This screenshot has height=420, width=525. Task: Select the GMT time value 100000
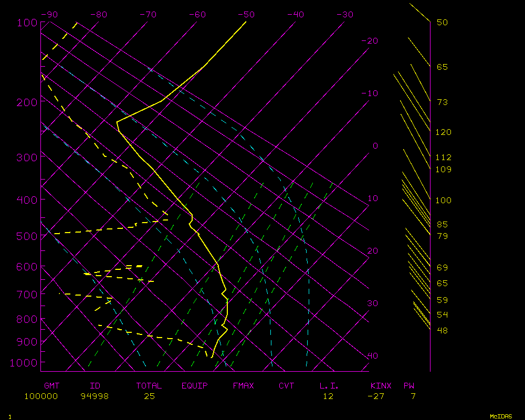click(x=41, y=396)
